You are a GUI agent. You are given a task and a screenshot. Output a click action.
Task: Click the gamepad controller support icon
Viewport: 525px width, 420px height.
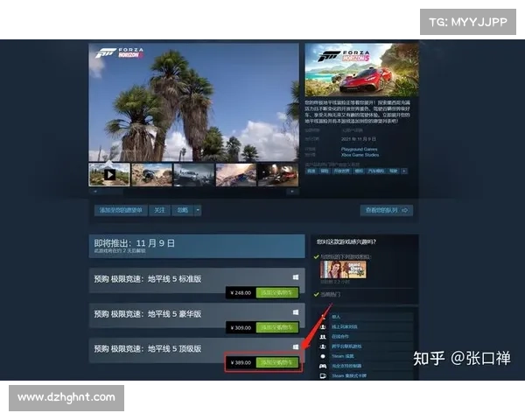click(323, 366)
